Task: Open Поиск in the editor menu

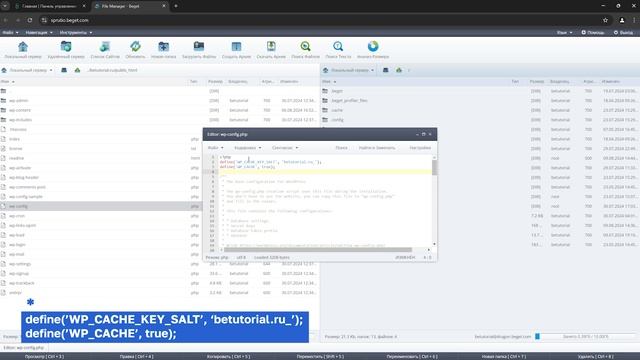Action: (341, 148)
